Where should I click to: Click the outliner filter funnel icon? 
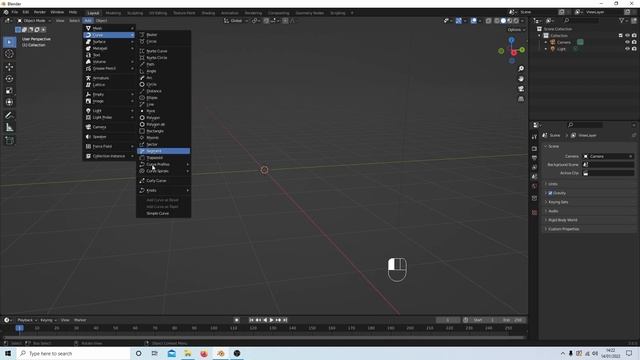[622, 20]
